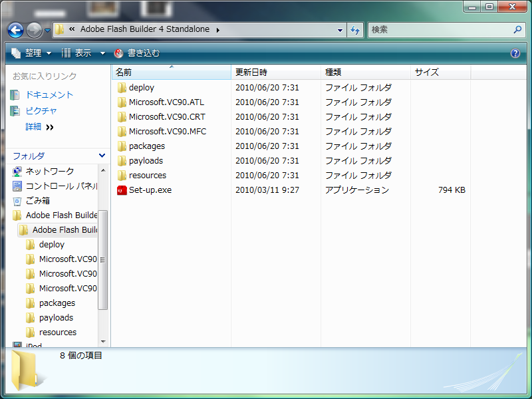Click コントロール パネル icon in tree
Screen dimensions: 532x399
pos(17,186)
